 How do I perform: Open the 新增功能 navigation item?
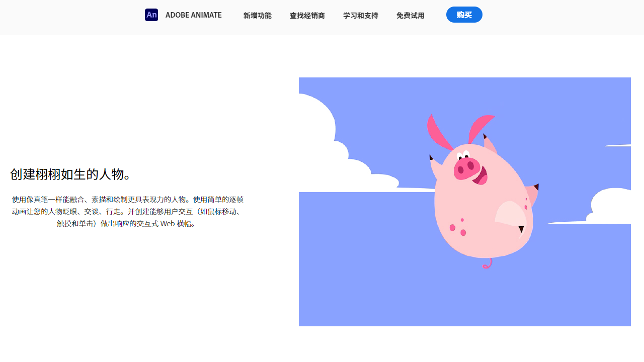(257, 16)
